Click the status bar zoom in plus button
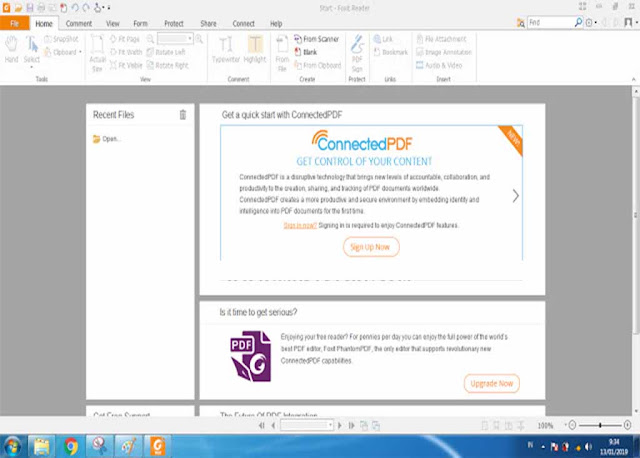The width and height of the screenshot is (640, 458). pos(627,425)
